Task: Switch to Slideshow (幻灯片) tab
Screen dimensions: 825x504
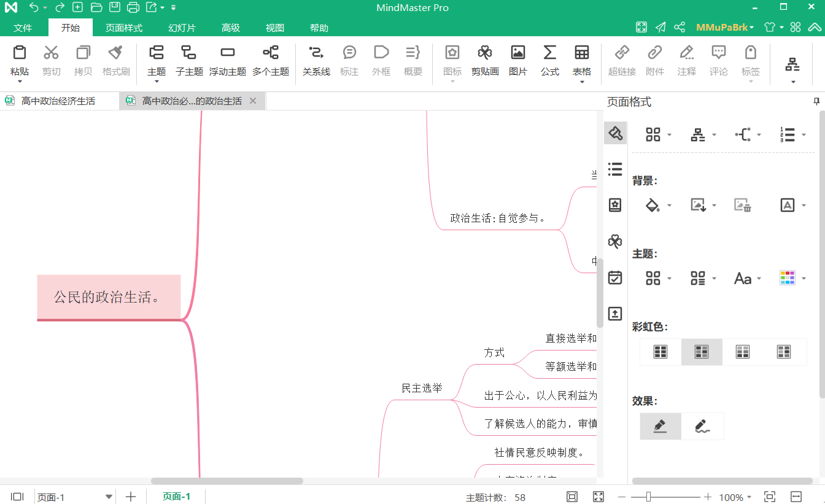Action: [x=182, y=28]
